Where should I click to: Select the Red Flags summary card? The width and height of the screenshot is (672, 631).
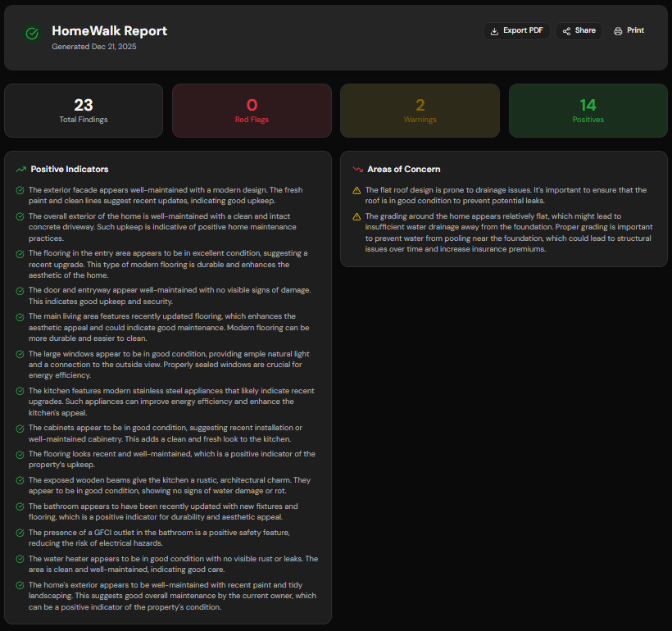click(252, 110)
